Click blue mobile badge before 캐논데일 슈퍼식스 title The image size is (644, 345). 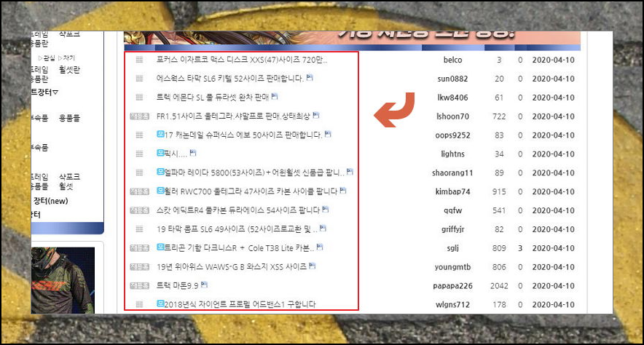coord(160,134)
